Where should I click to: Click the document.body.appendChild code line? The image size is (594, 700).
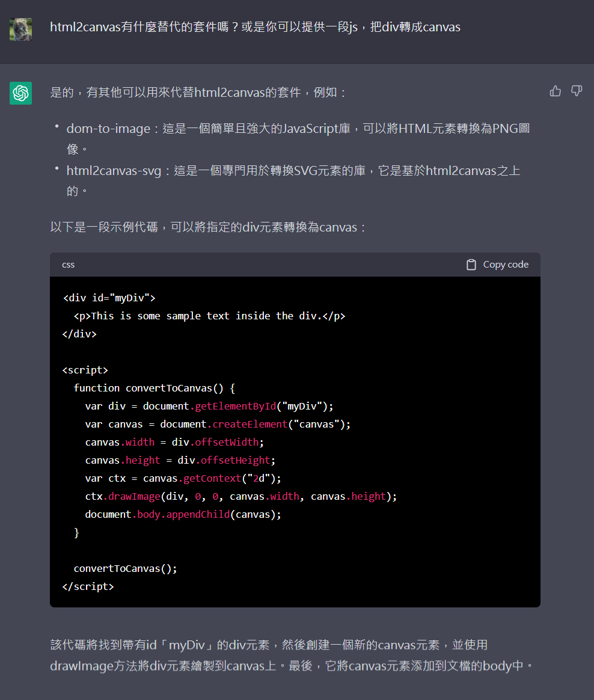pos(183,514)
